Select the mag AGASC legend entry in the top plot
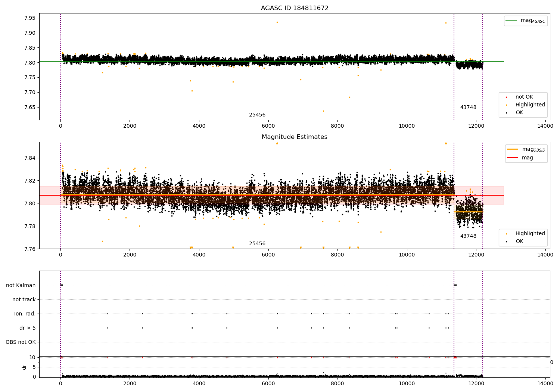 pos(526,21)
